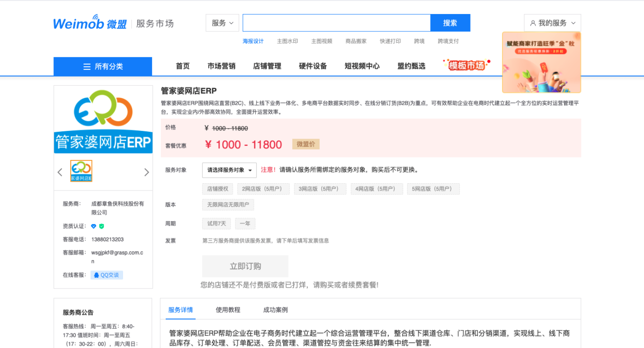Show next product image with right arrow
This screenshot has height=348, width=644.
(147, 172)
